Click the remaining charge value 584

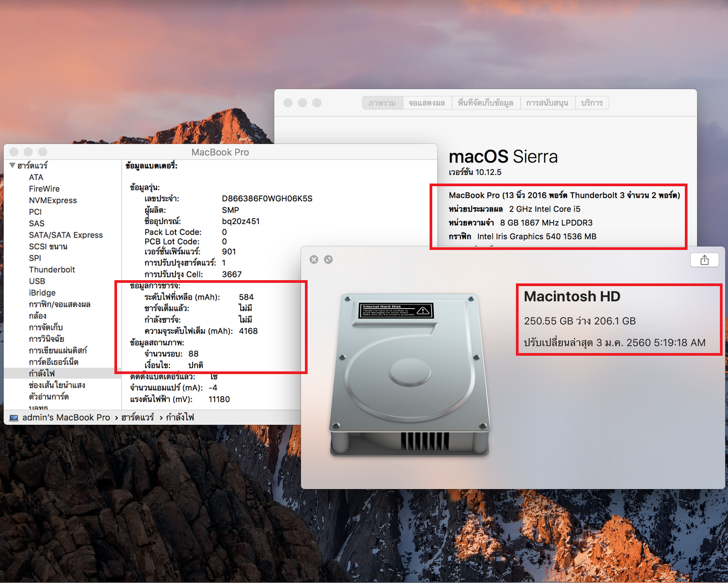click(246, 297)
